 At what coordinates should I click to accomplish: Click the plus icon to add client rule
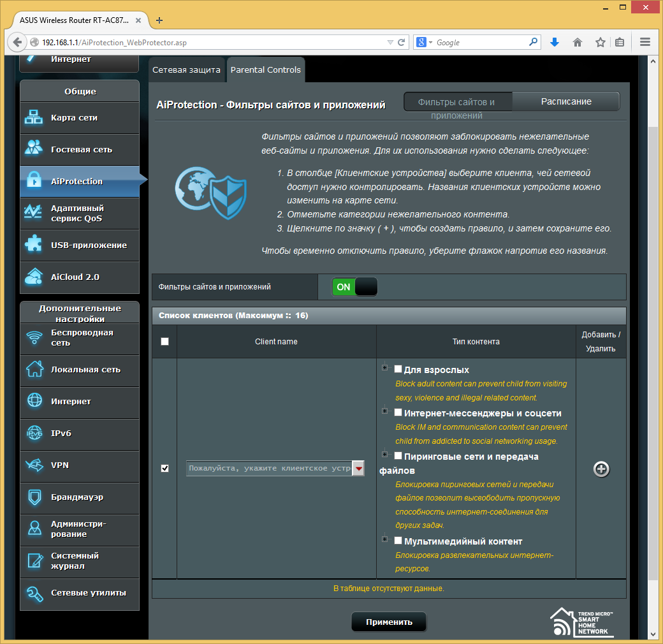pyautogui.click(x=601, y=469)
